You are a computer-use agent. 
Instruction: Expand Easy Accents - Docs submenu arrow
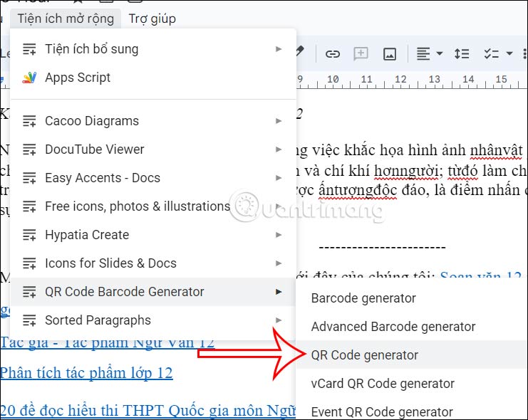[x=279, y=178]
